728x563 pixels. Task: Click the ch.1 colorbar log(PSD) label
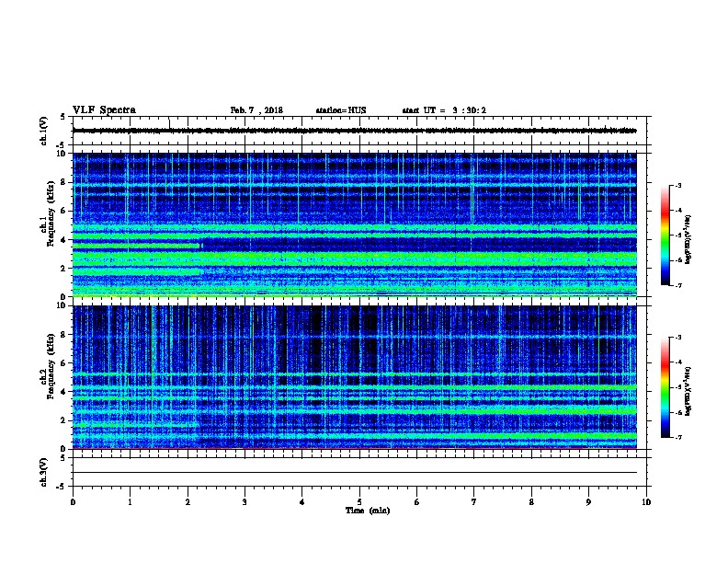coord(688,239)
